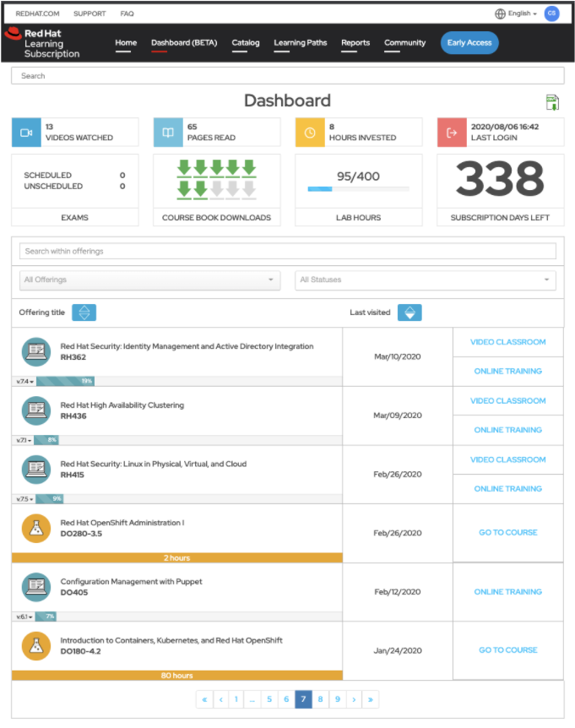Click the Lab Hours 95/400 progress bar
Screen dimensions: 575x728
(358, 189)
